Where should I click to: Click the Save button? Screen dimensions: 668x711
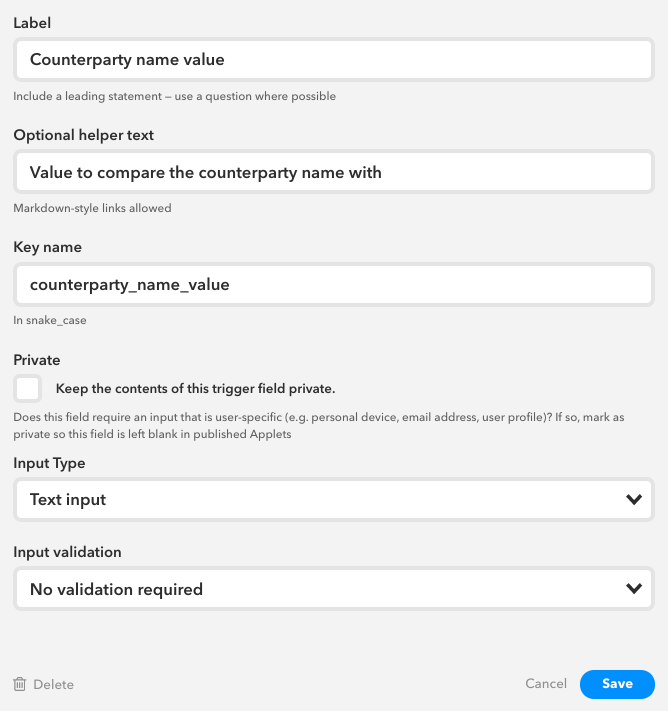[617, 684]
